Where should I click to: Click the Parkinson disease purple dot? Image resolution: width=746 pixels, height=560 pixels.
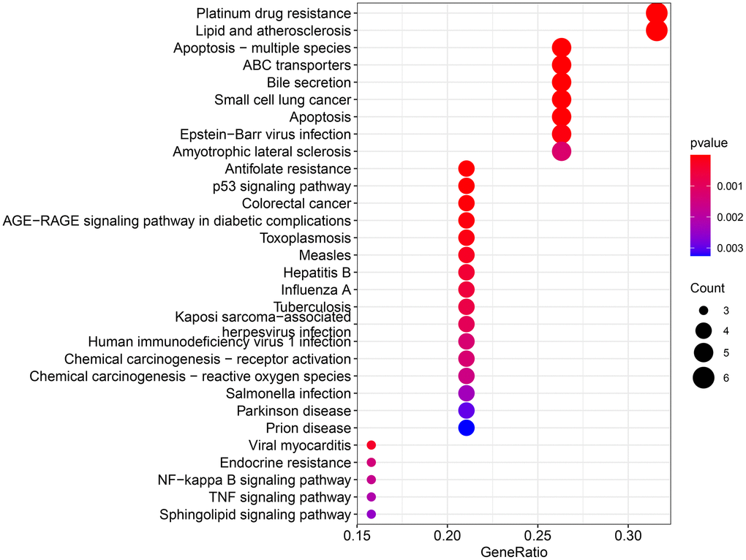[467, 411]
